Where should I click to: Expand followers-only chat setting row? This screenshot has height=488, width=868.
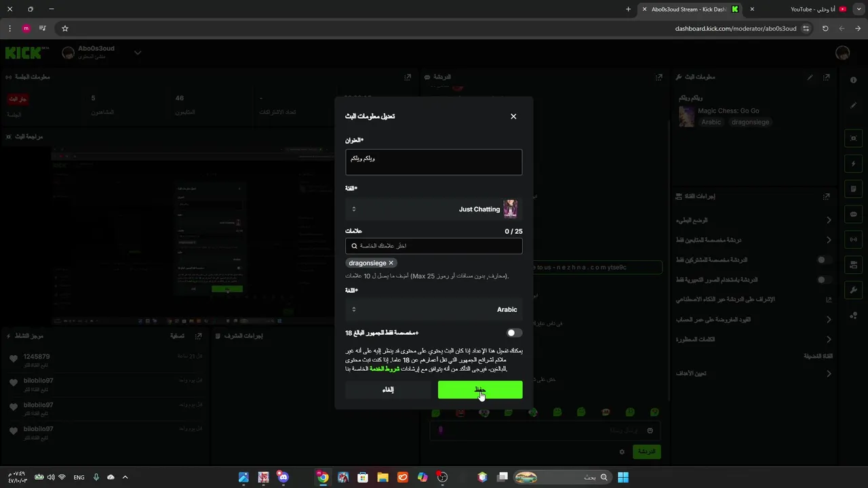pyautogui.click(x=753, y=240)
